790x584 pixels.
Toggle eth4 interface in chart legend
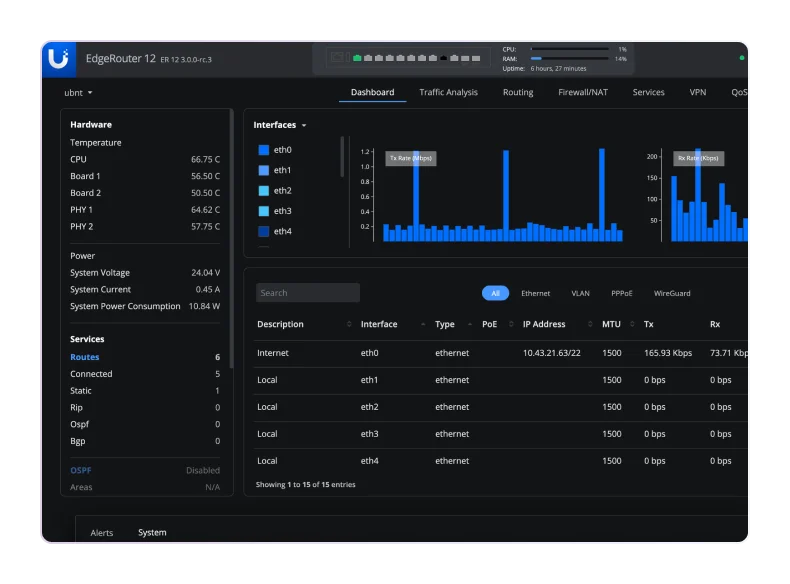click(x=275, y=231)
